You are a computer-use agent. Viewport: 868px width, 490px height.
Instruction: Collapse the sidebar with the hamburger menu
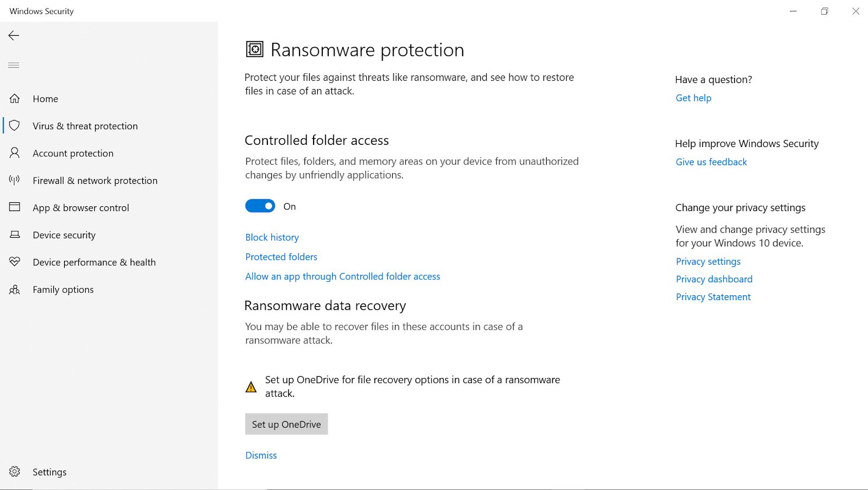pyautogui.click(x=13, y=65)
